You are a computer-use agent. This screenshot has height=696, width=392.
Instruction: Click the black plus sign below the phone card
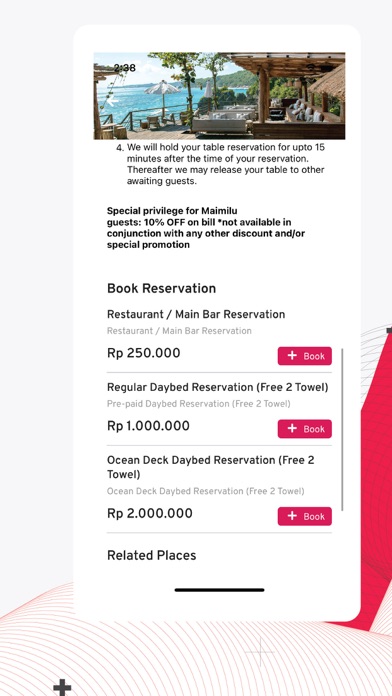[62, 687]
